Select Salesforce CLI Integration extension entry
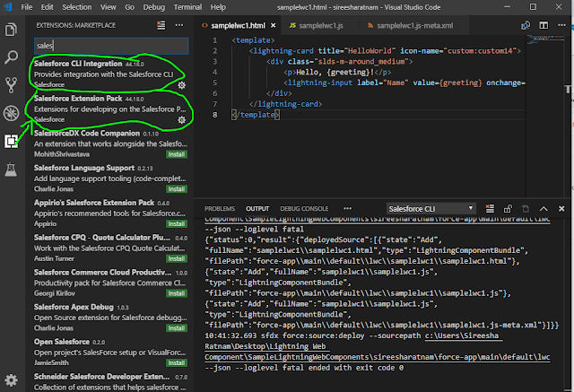This screenshot has width=574, height=392. pos(109,74)
